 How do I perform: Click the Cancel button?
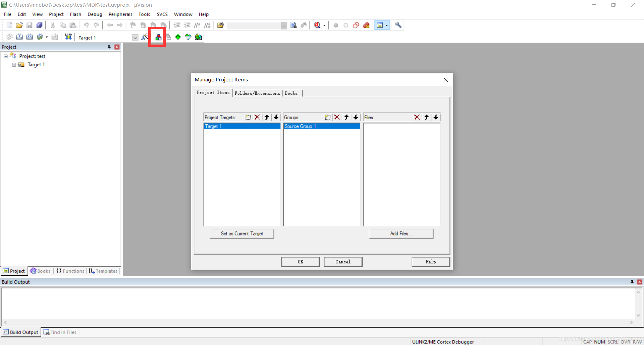point(343,262)
